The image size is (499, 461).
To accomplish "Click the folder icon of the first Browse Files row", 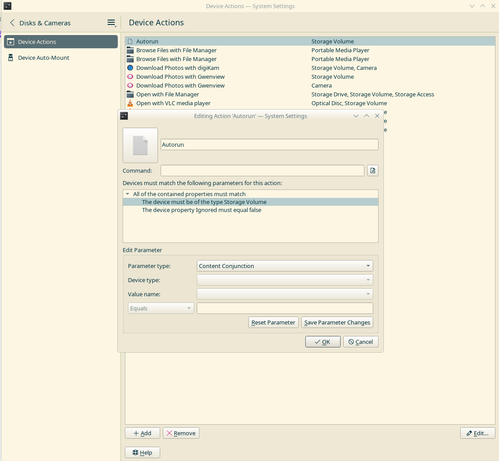I will (x=130, y=50).
